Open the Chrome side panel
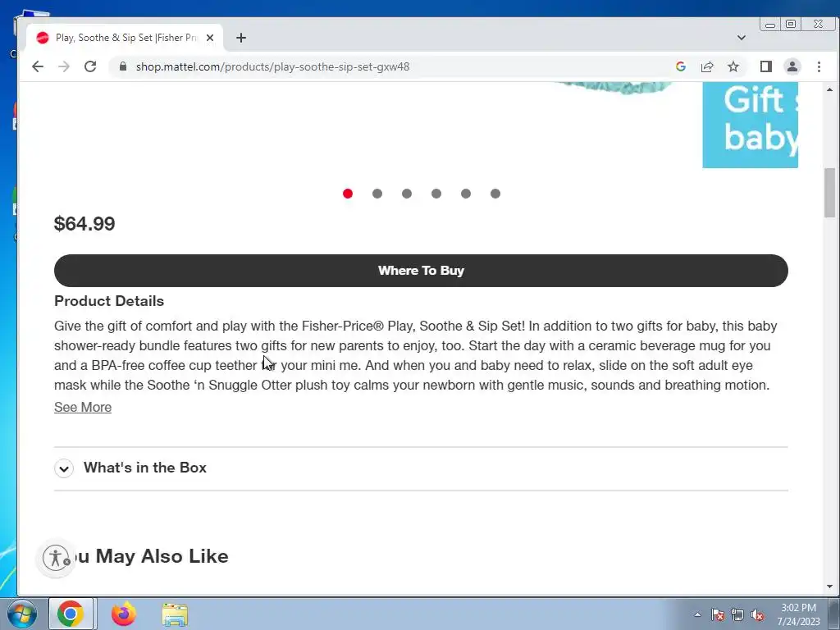 tap(765, 66)
